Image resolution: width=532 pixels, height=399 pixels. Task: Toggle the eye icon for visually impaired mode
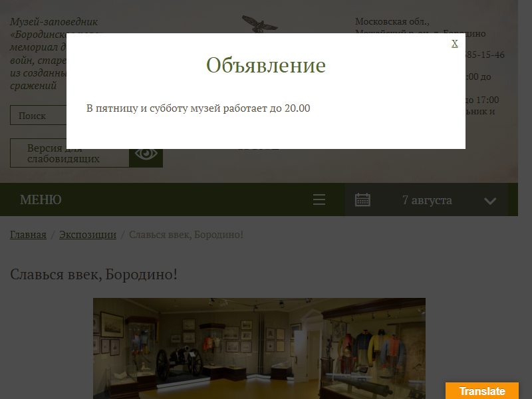146,153
